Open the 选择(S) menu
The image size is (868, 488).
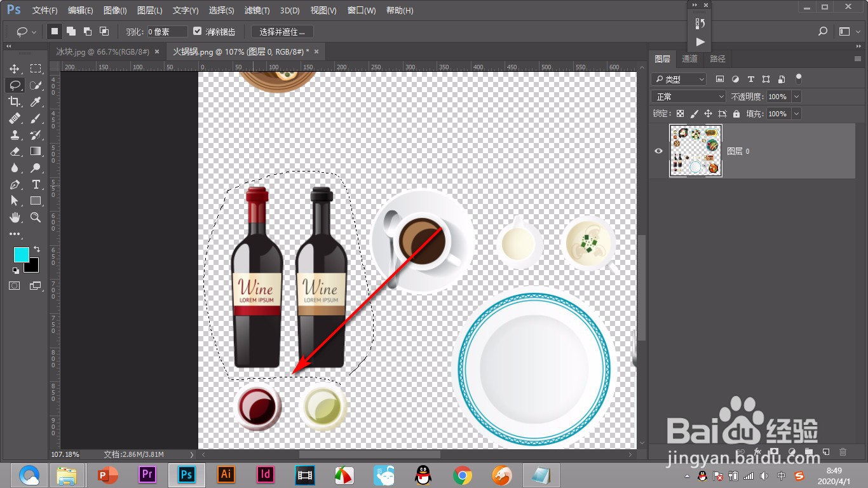pos(221,11)
